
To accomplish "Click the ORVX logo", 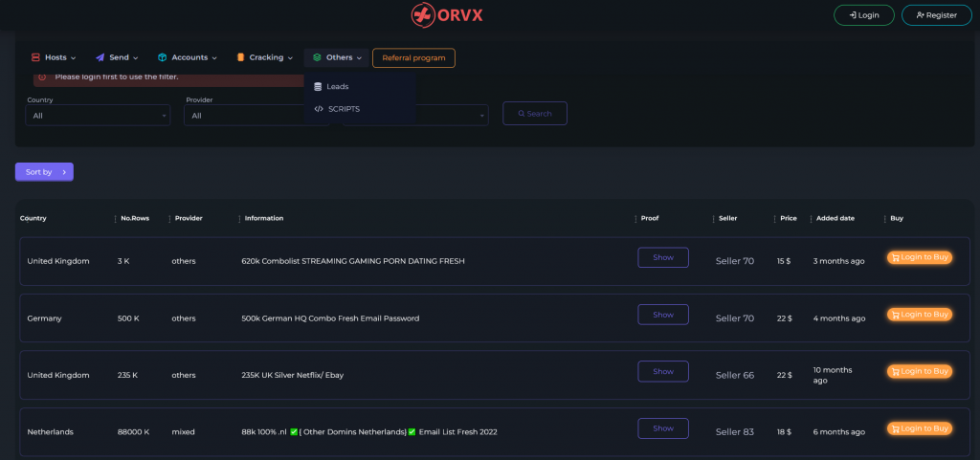I will coord(447,15).
